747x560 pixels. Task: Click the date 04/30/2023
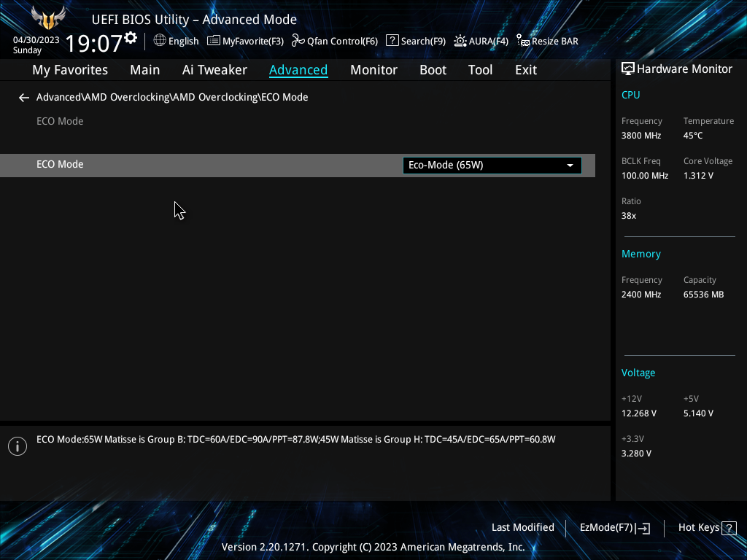pyautogui.click(x=36, y=40)
